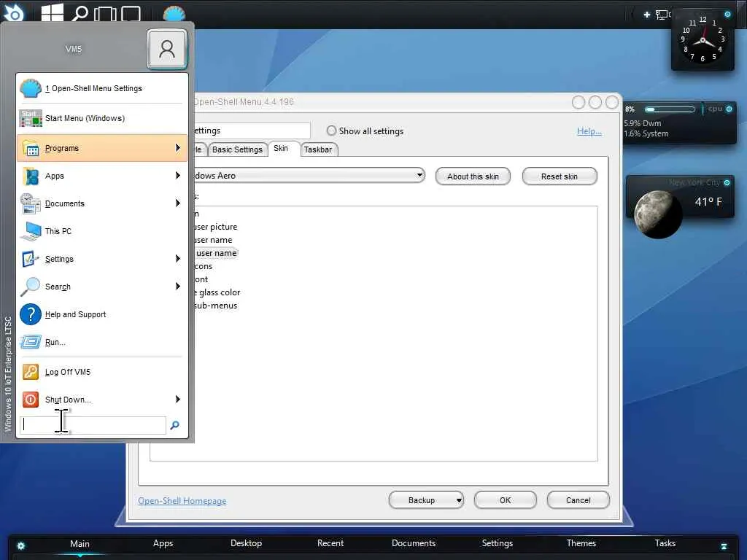Click the OK button

(506, 500)
